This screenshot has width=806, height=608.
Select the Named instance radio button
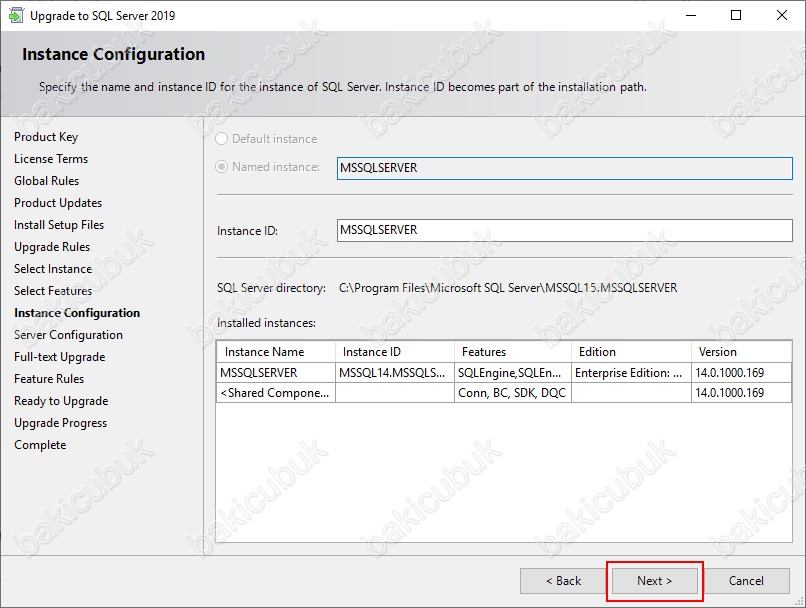click(x=221, y=167)
